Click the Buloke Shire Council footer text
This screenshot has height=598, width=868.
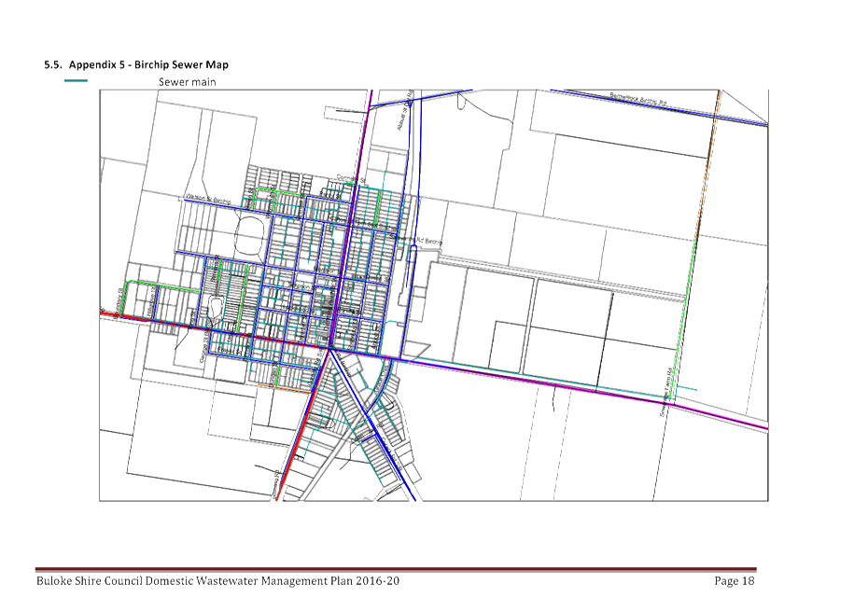click(217, 581)
